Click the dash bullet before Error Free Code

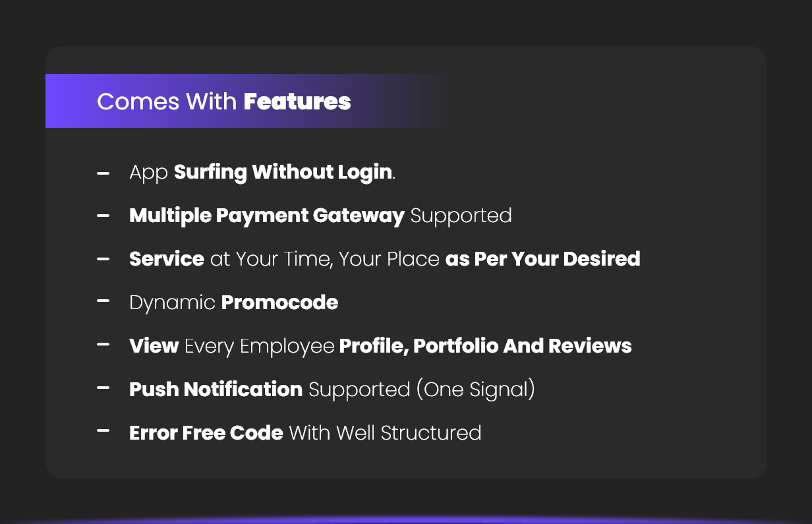(x=103, y=431)
